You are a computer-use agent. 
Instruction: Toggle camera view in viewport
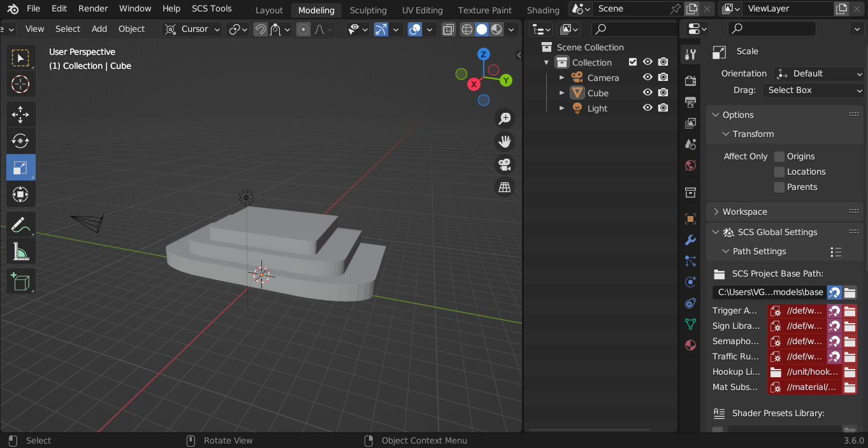pyautogui.click(x=505, y=164)
